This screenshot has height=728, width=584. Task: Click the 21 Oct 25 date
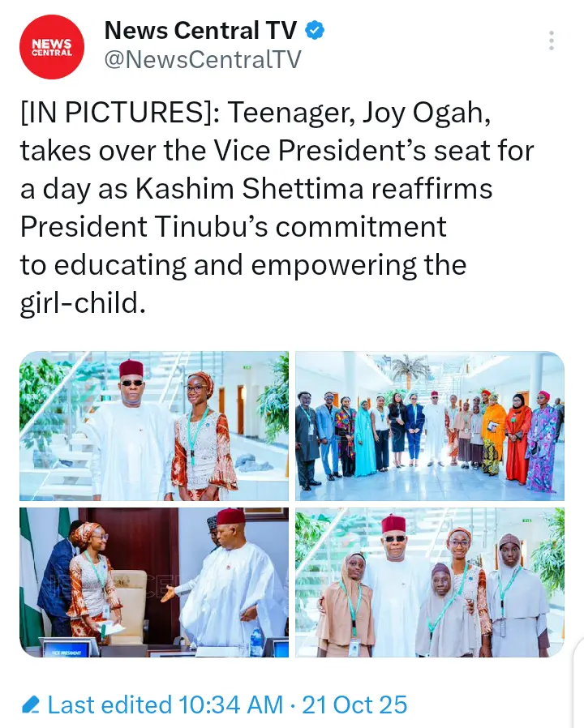354,704
